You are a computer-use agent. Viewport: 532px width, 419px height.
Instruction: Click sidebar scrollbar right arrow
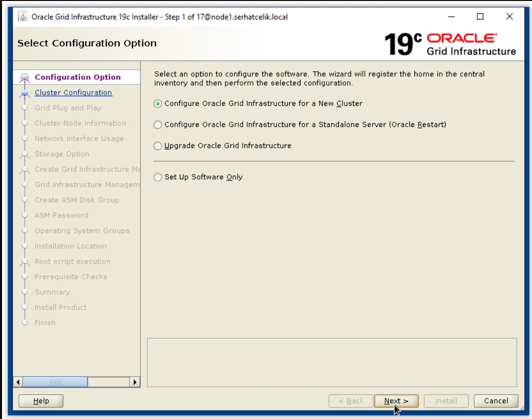[135, 382]
